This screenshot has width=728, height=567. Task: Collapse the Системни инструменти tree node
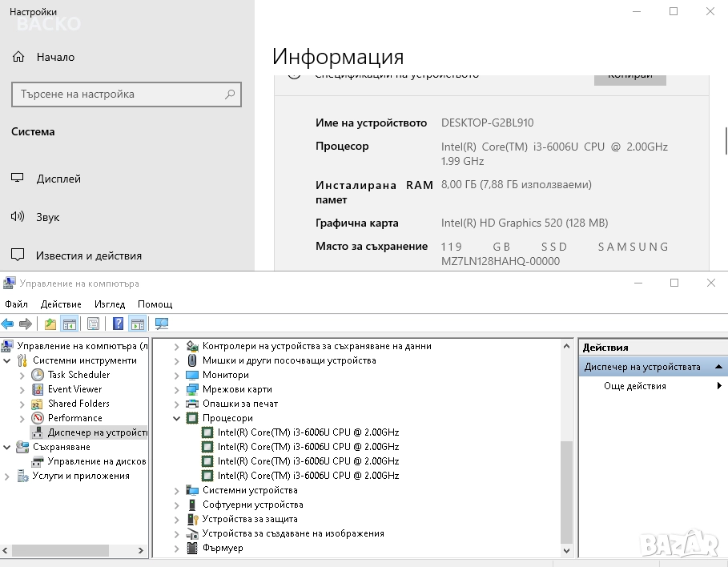(8, 360)
